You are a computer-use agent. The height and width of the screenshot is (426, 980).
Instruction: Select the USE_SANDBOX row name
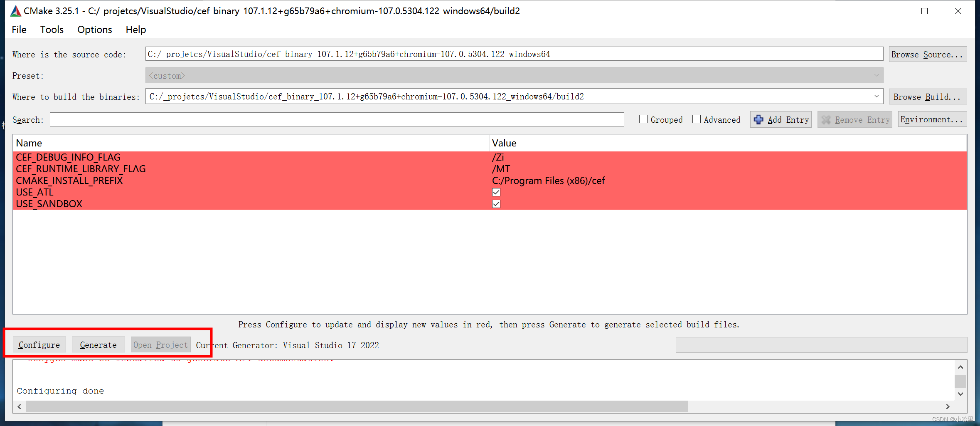coord(49,204)
